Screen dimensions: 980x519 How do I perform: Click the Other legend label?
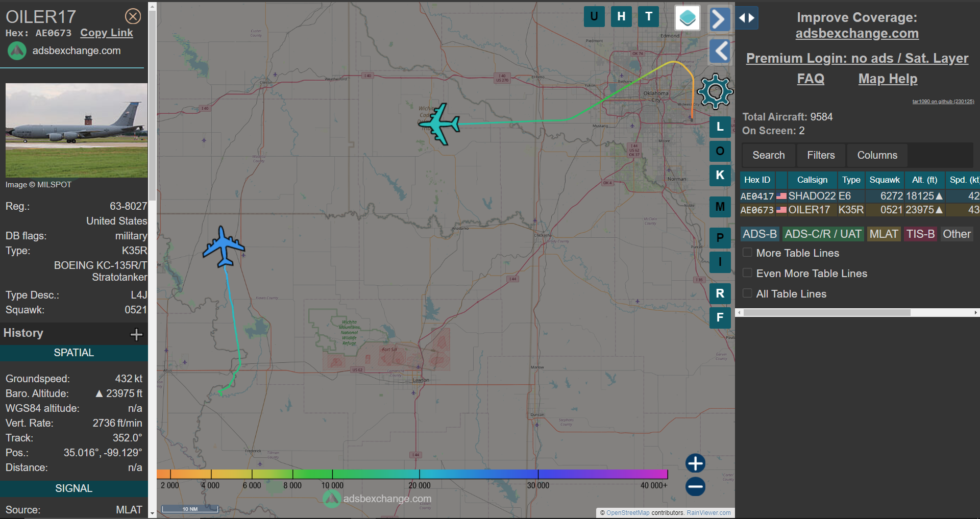(957, 234)
